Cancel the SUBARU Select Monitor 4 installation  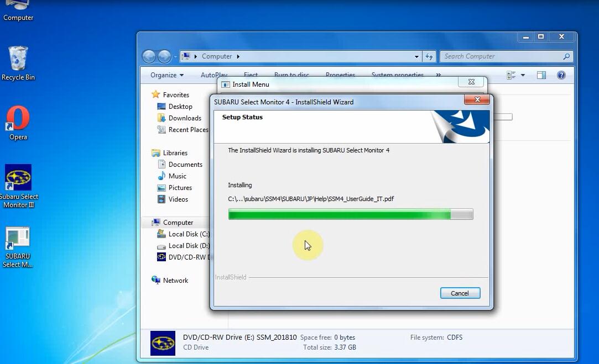point(460,293)
